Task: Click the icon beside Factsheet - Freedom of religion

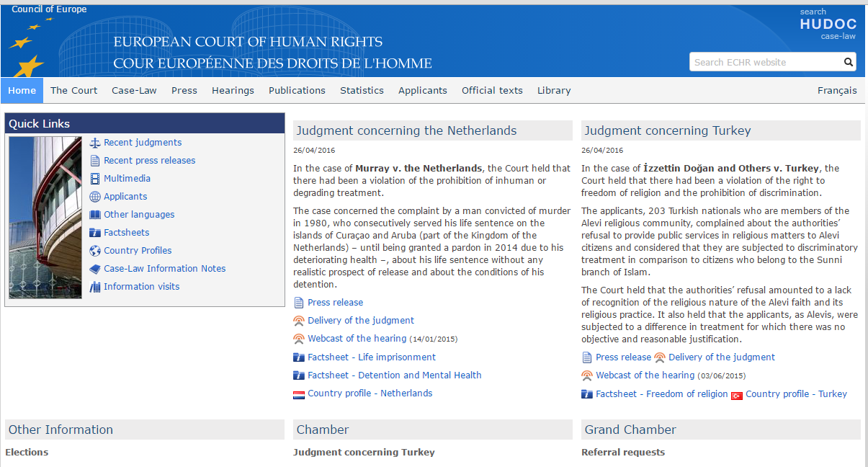Action: 587,394
